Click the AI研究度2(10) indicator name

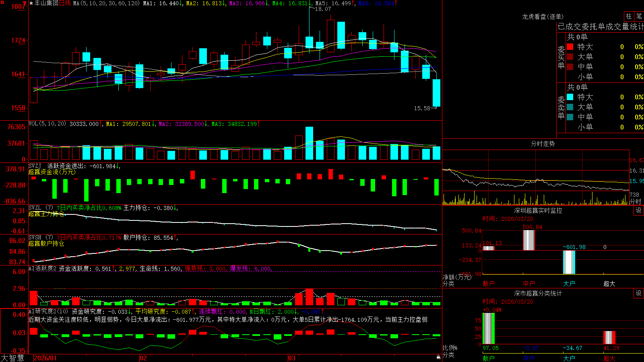coord(48,311)
